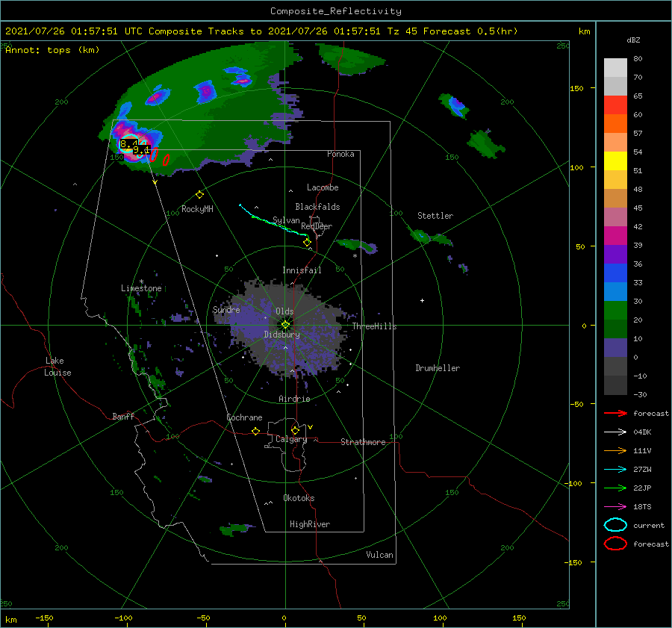This screenshot has height=628, width=672.
Task: Click the Composite_Reflectivity title
Action: coord(336,11)
